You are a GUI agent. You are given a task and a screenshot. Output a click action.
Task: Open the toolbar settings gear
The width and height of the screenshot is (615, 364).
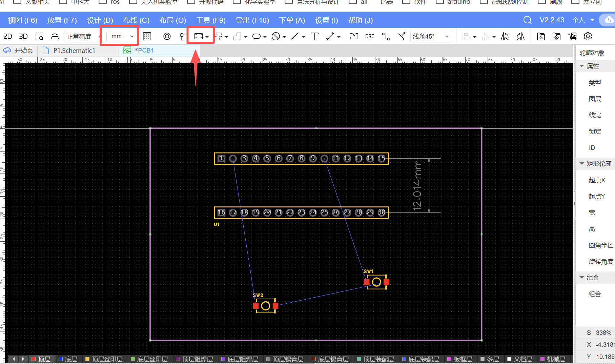coord(588,36)
